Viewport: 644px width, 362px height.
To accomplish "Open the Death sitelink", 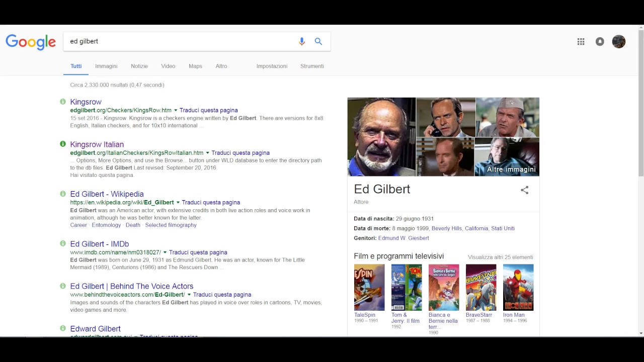I will pyautogui.click(x=133, y=225).
